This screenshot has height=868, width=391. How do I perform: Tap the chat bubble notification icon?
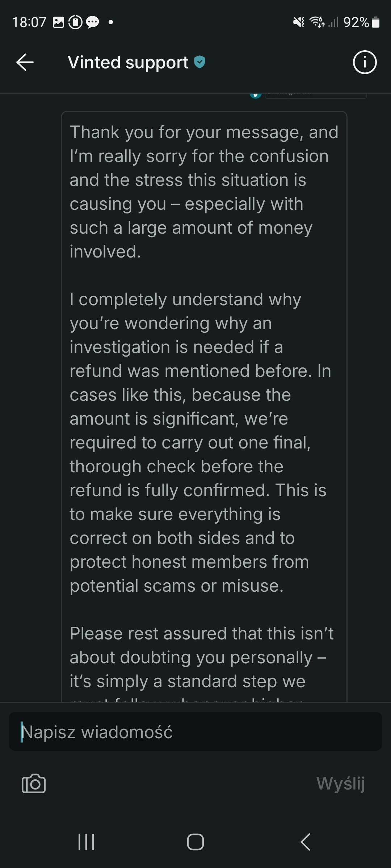92,22
